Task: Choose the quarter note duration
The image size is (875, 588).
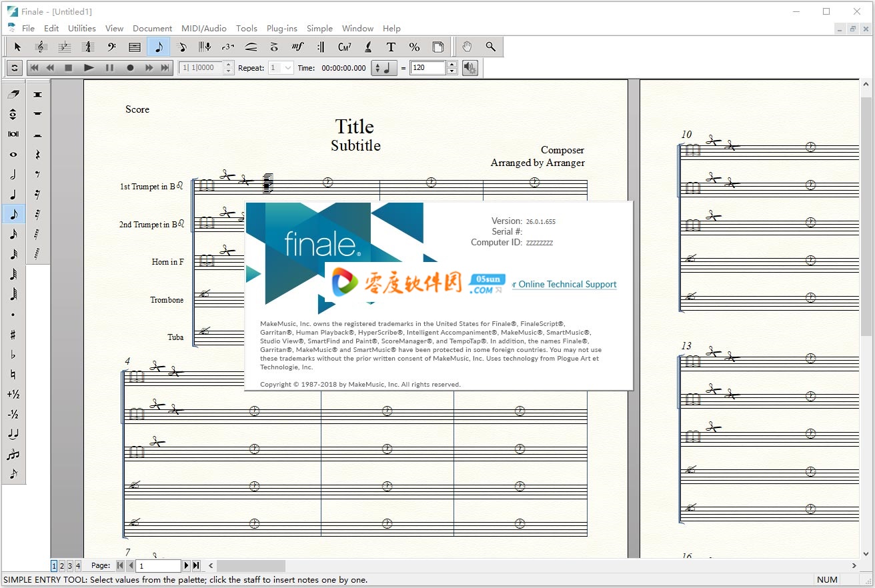Action: tap(13, 194)
